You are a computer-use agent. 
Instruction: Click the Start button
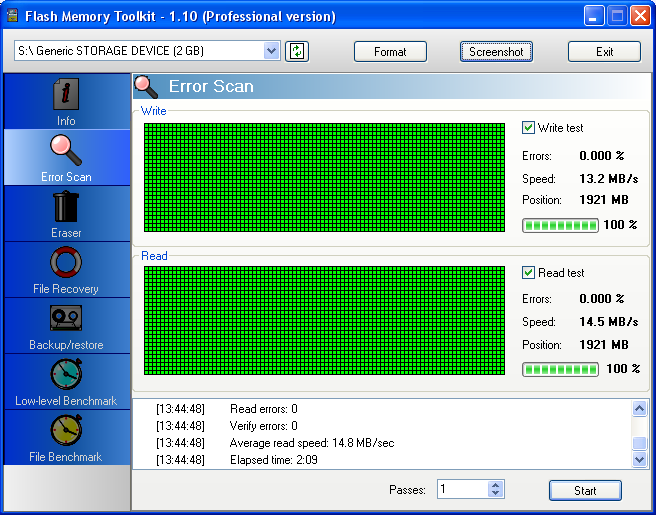click(585, 490)
